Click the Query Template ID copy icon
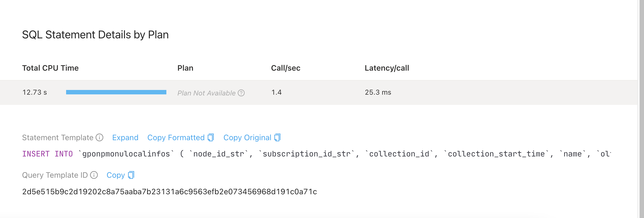Viewport: 644px width, 218px height. tap(131, 175)
